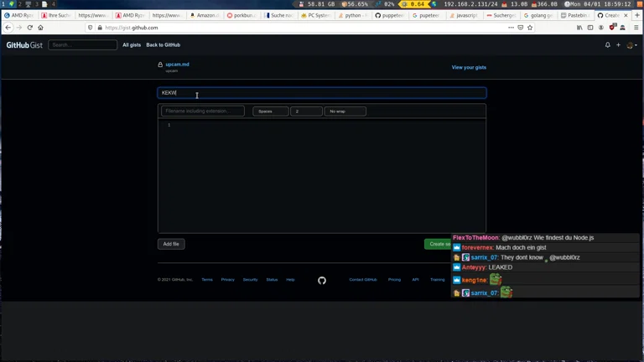The height and width of the screenshot is (362, 644).
Task: Click the Add file button
Action: (x=171, y=244)
